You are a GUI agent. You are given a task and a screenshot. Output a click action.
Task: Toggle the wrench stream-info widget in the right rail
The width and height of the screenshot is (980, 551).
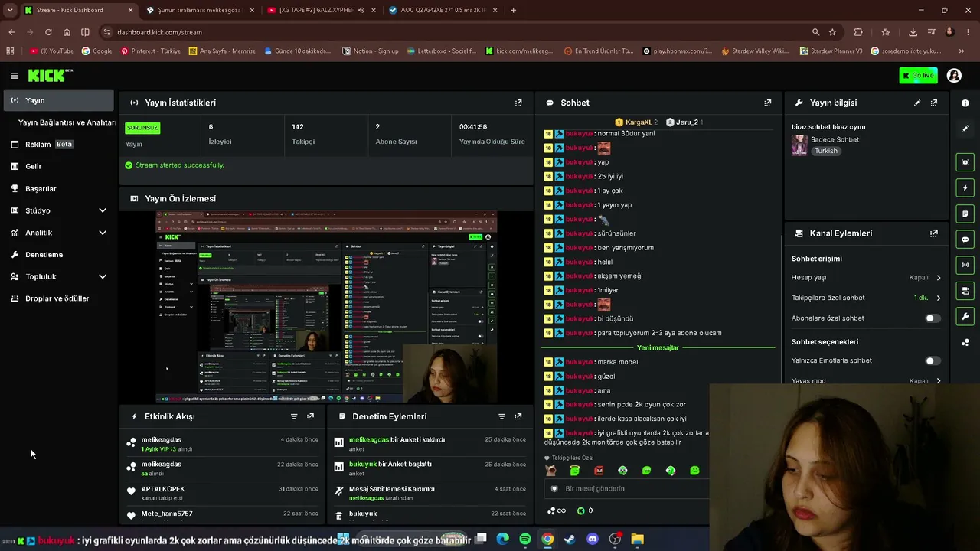pos(965,316)
